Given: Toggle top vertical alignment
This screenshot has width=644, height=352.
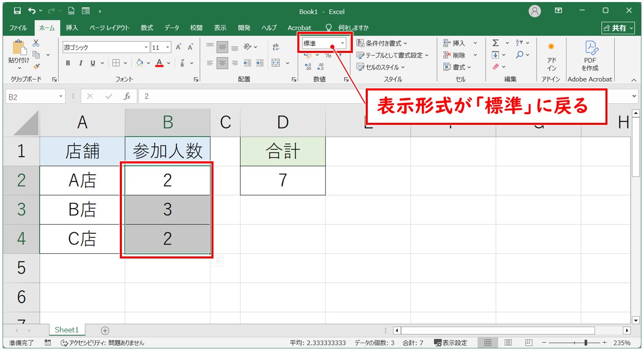Looking at the screenshot, I should point(210,47).
